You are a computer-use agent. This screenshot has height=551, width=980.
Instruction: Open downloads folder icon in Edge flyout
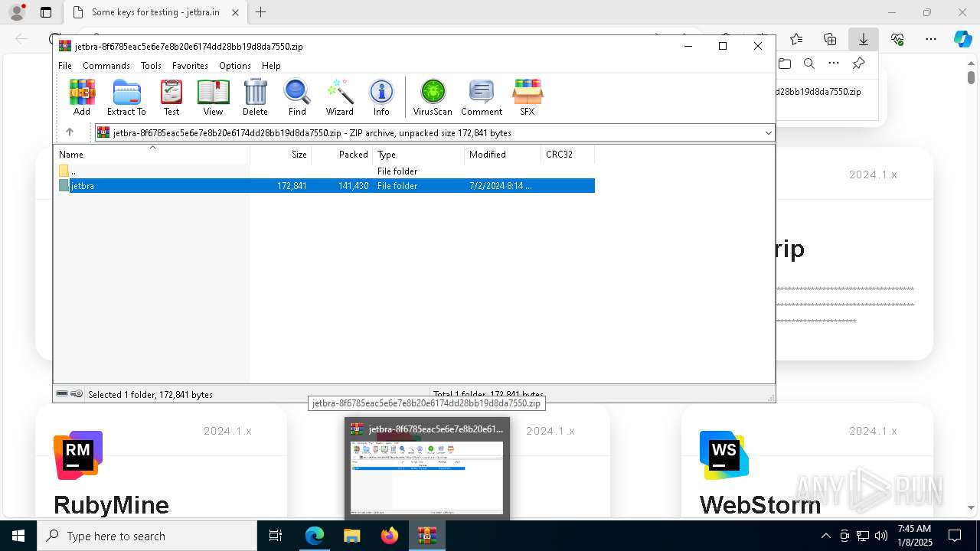tap(785, 64)
